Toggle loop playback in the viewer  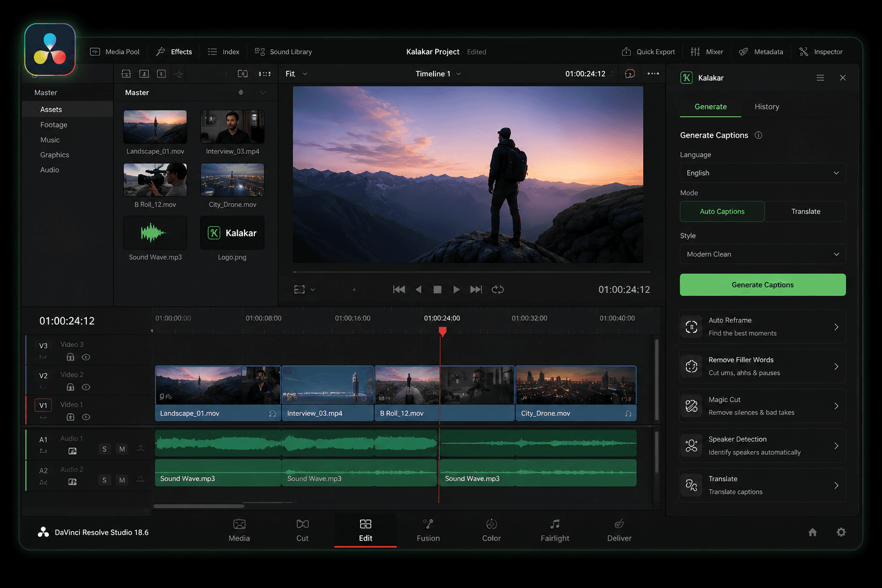(x=498, y=289)
